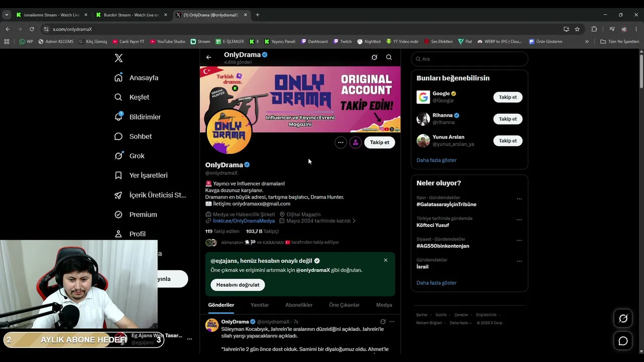The width and height of the screenshot is (644, 362).
Task: Switch to the Yanıtlar tab
Action: [x=260, y=305]
